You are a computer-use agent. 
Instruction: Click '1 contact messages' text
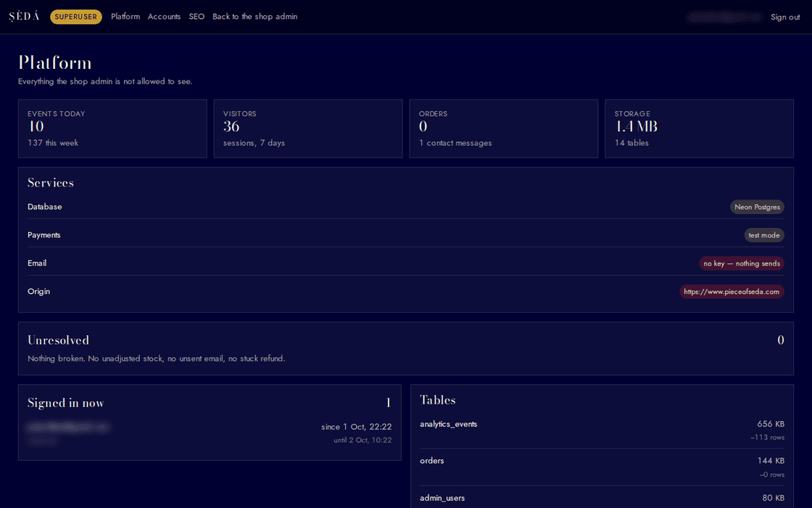[455, 142]
